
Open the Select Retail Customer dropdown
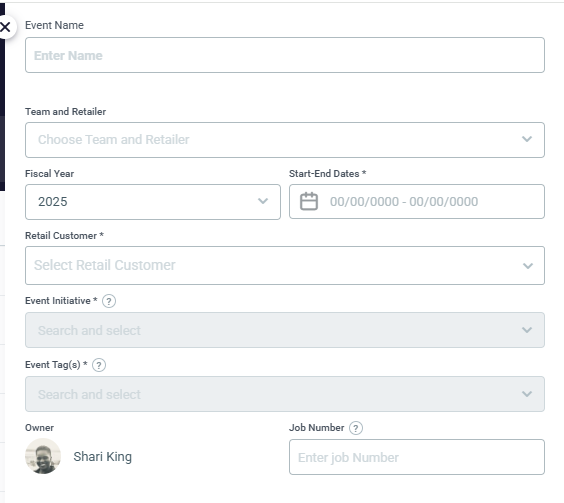tap(285, 266)
